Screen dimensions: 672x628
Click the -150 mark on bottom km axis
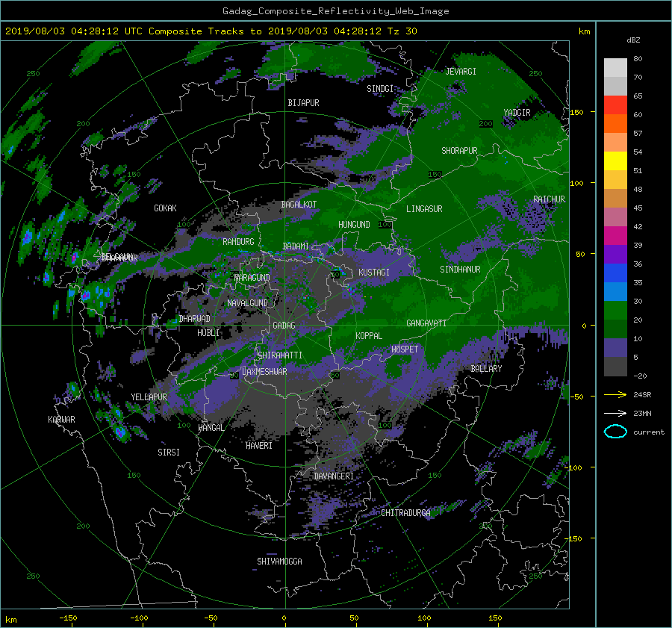[x=68, y=618]
